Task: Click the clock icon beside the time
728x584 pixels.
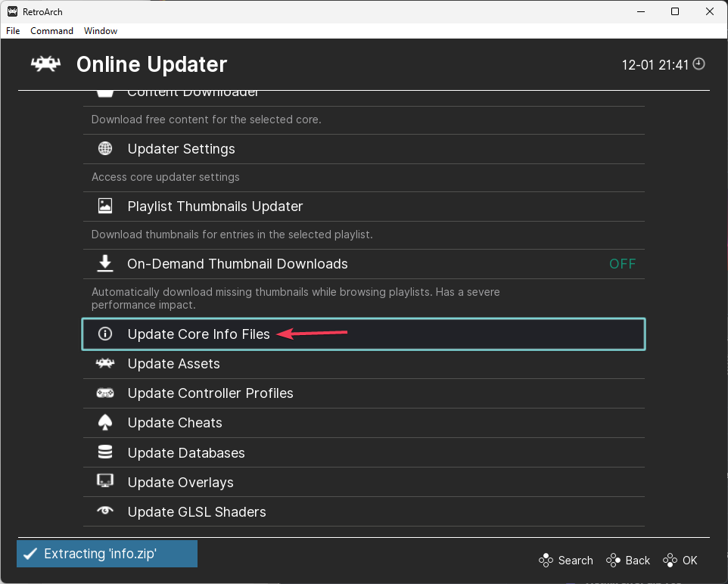Action: tap(698, 64)
